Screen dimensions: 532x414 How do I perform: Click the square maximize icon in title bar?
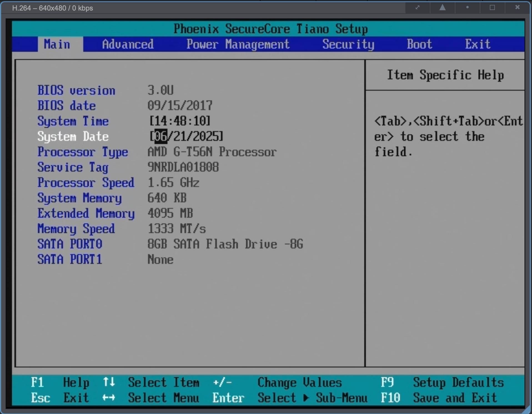(x=492, y=7)
